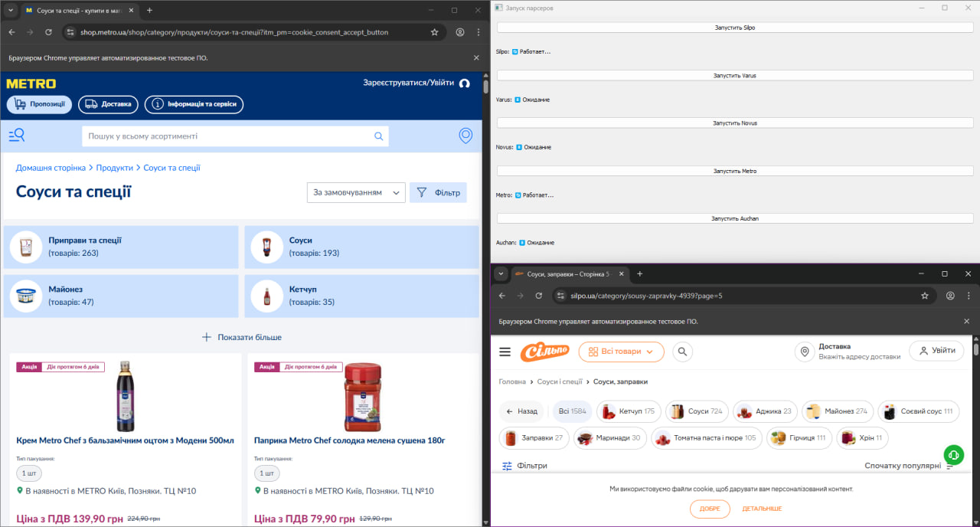Click the 'Запустить Novus' button

tap(735, 123)
